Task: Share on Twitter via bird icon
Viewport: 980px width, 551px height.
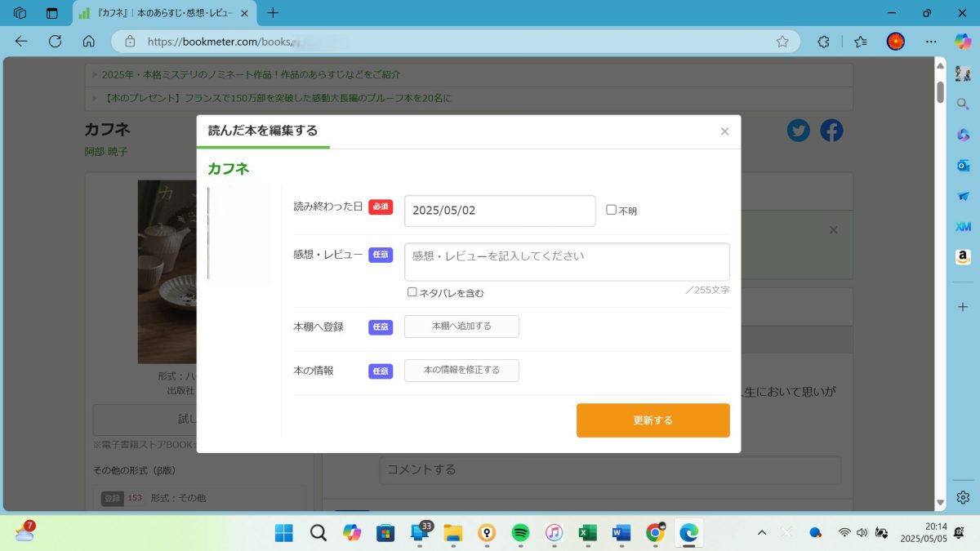Action: (x=798, y=131)
